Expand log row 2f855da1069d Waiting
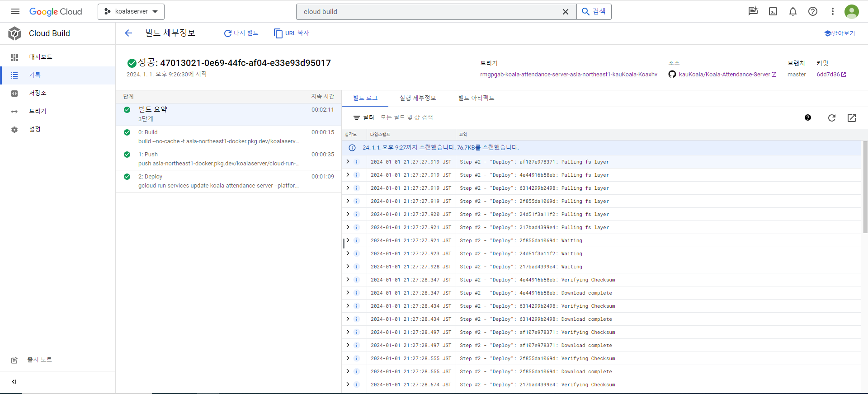This screenshot has height=394, width=868. pyautogui.click(x=348, y=240)
